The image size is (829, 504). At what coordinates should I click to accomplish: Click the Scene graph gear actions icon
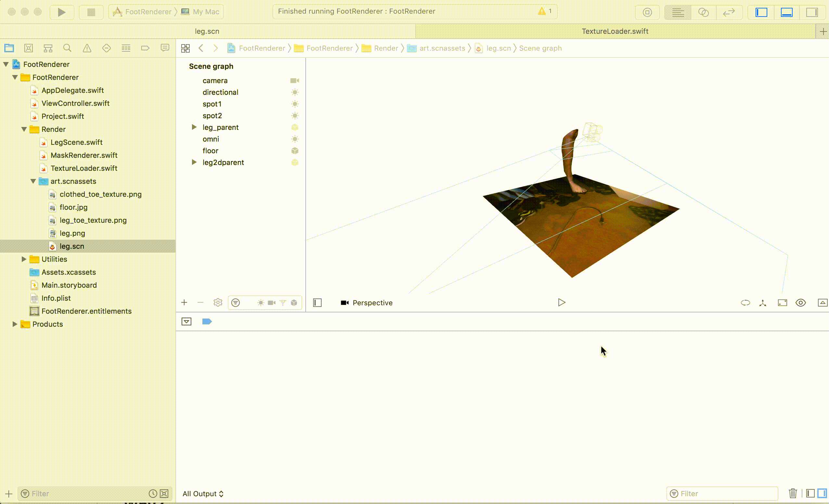pyautogui.click(x=218, y=302)
